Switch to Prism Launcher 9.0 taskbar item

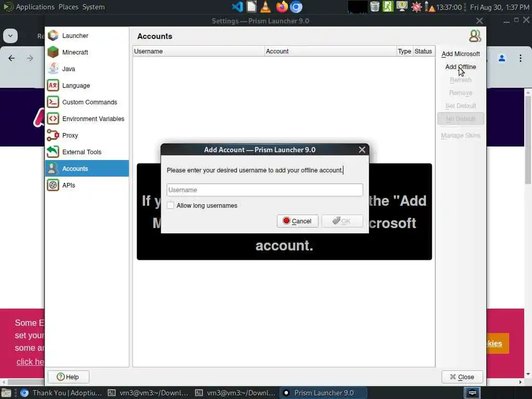point(323,393)
